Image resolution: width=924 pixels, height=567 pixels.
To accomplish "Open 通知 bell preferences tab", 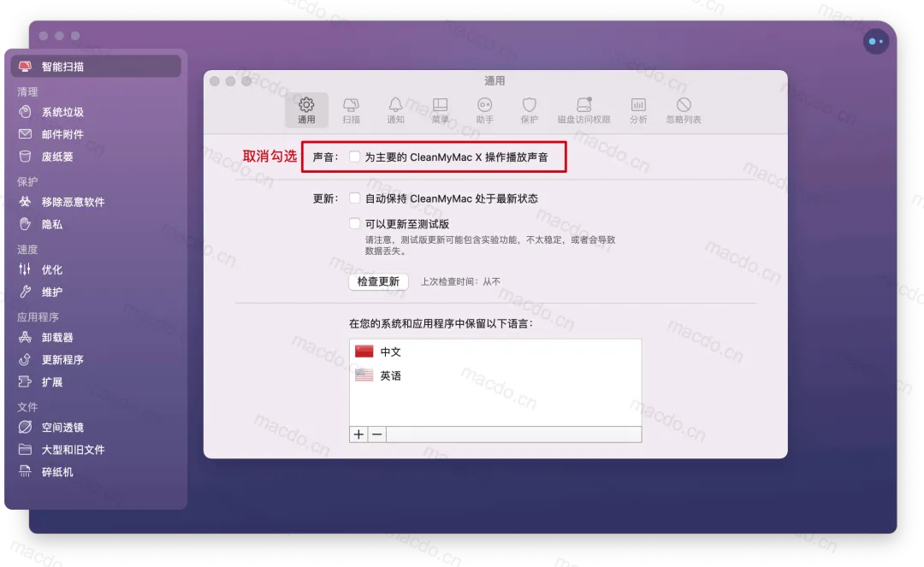I will pos(395,110).
